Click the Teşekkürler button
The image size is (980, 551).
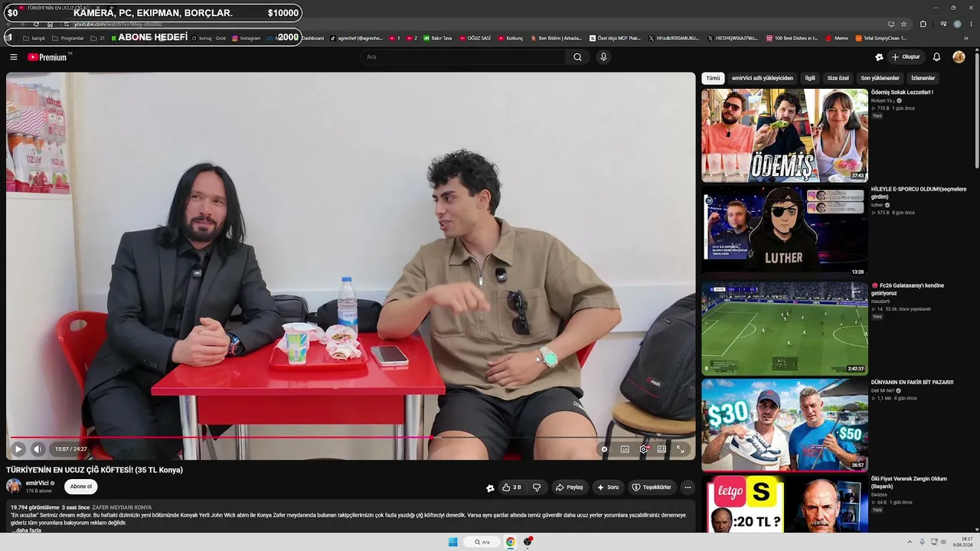click(652, 487)
